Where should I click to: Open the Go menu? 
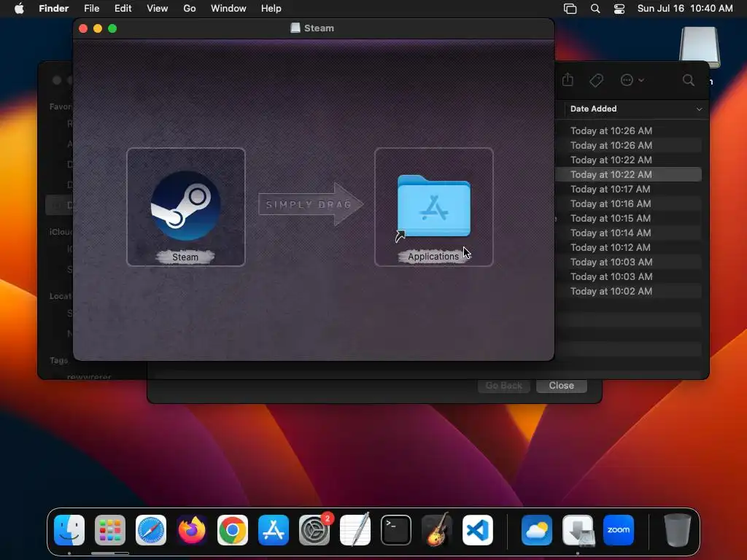(190, 9)
